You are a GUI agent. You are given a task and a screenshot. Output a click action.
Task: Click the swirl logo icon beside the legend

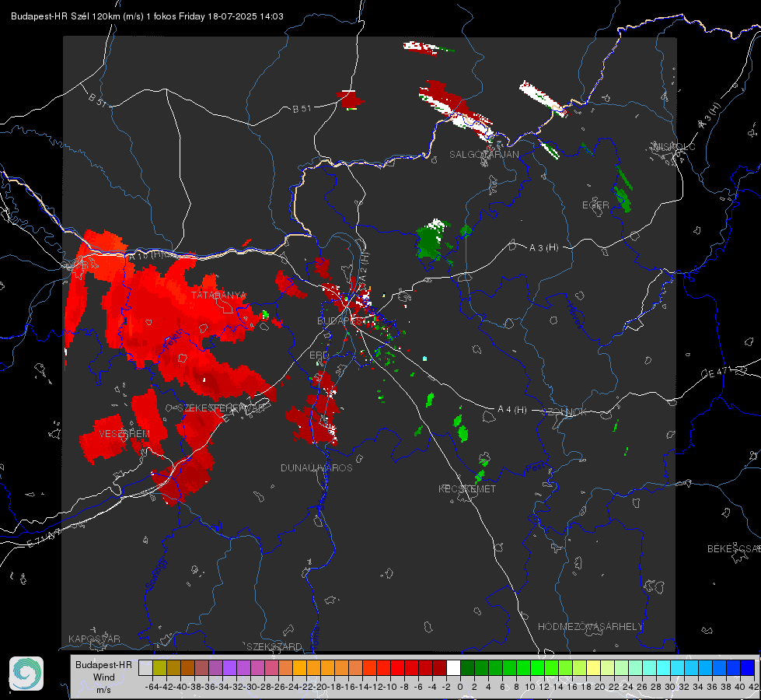click(x=26, y=674)
